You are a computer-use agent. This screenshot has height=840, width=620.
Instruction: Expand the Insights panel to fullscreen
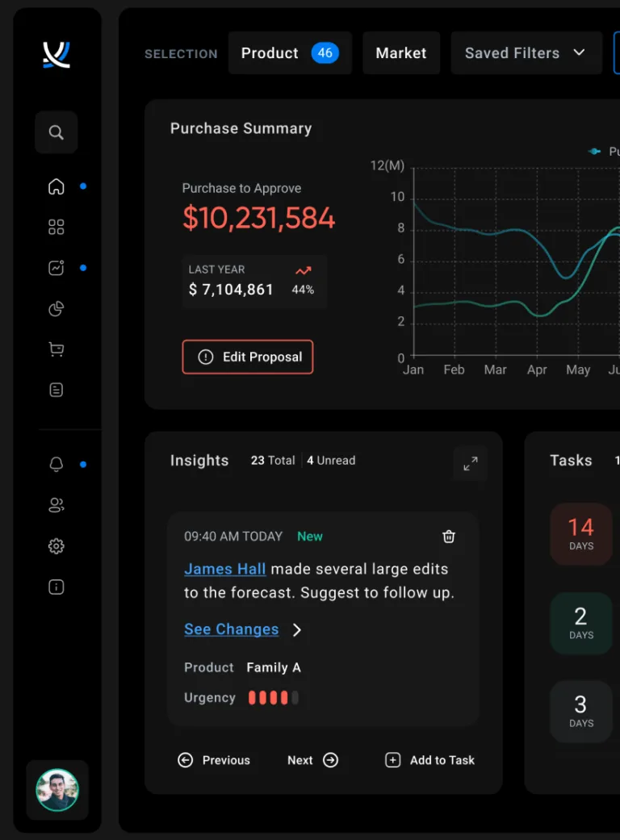[x=470, y=463]
